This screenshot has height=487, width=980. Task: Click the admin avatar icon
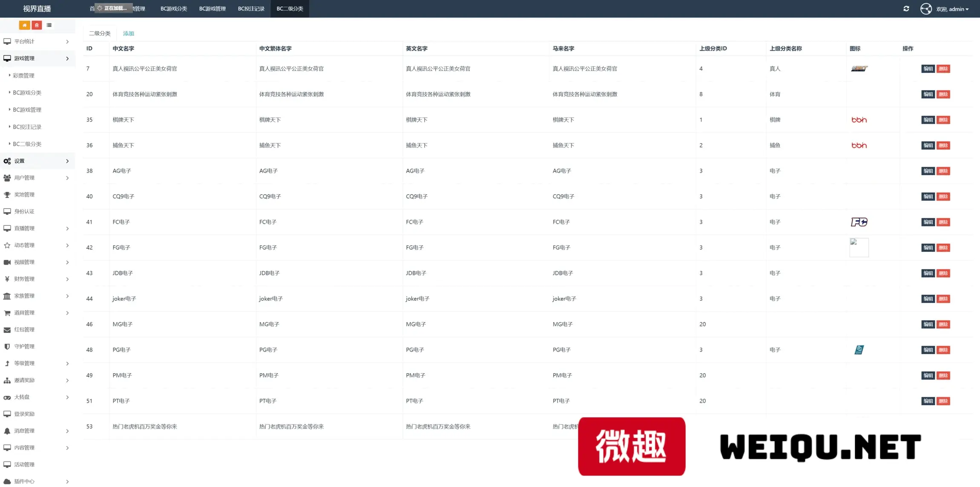[x=926, y=9]
